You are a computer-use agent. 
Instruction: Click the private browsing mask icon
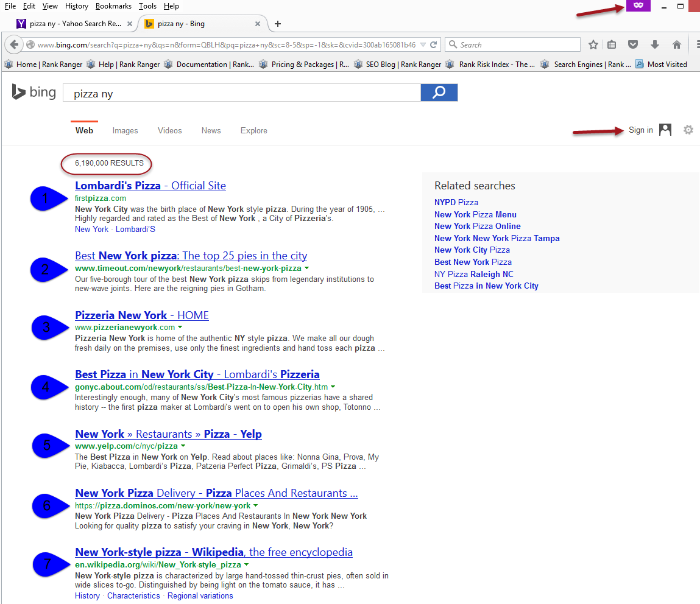pos(638,5)
